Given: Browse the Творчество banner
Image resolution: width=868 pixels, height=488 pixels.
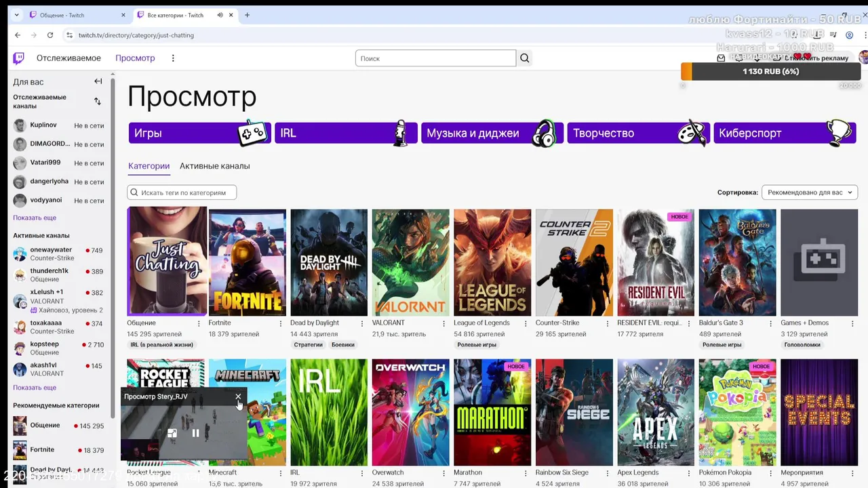Looking at the screenshot, I should (x=638, y=133).
